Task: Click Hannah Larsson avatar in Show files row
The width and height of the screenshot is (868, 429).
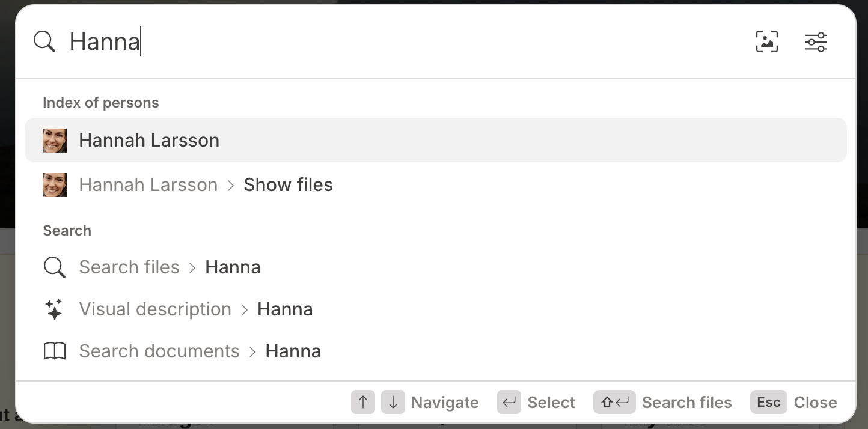Action: 55,185
